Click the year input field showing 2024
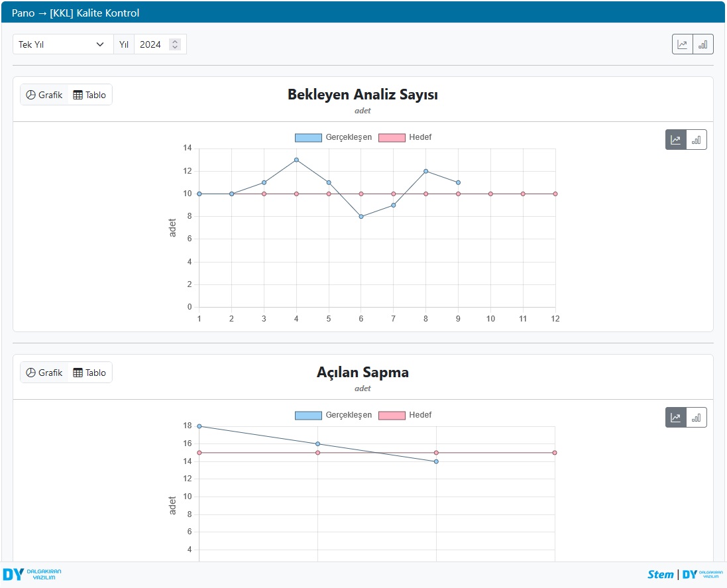727x588 pixels. click(x=152, y=44)
